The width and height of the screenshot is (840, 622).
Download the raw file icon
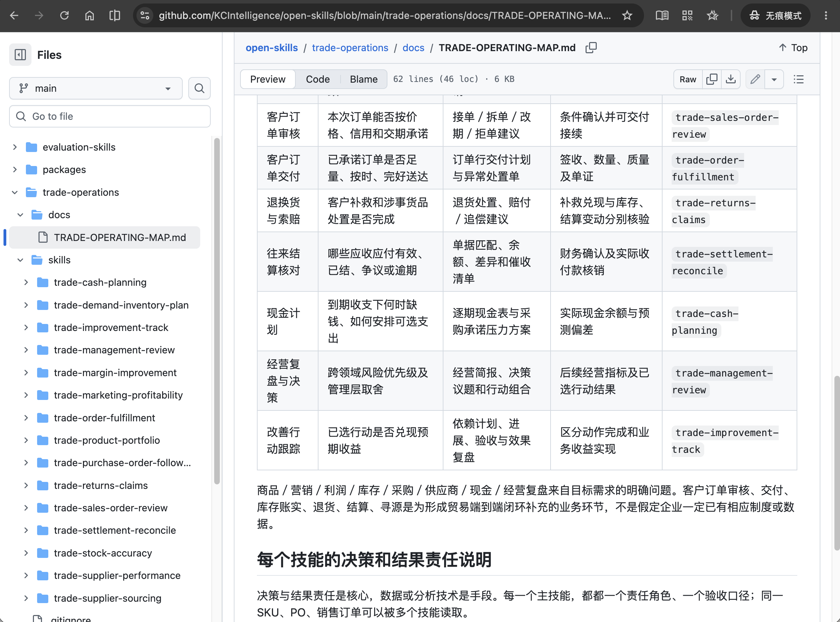730,79
